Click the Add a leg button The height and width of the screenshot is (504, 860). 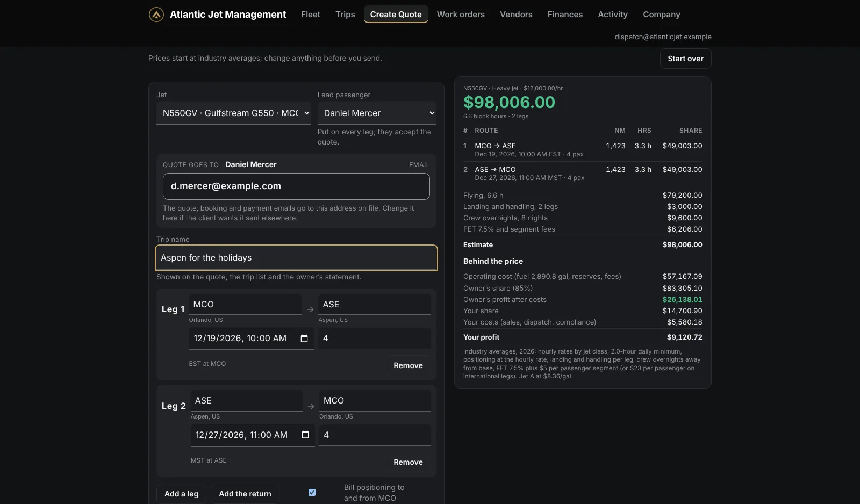(181, 494)
